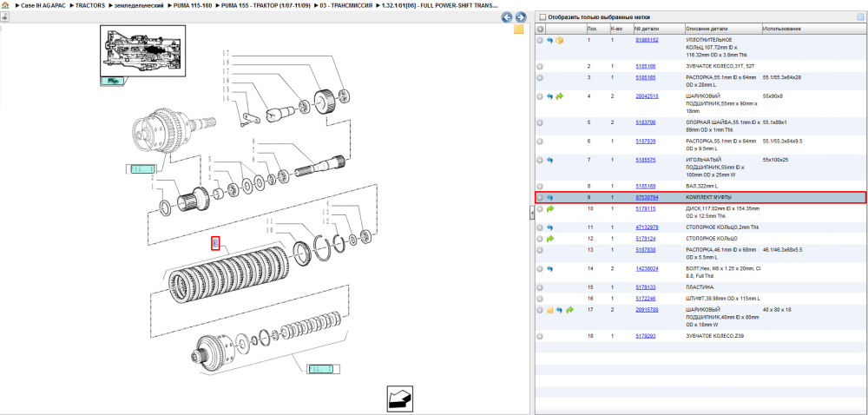Screen dimensions: 868x415
Task: Follow the PAG. 4 reference label in diagram
Action: (x=141, y=168)
